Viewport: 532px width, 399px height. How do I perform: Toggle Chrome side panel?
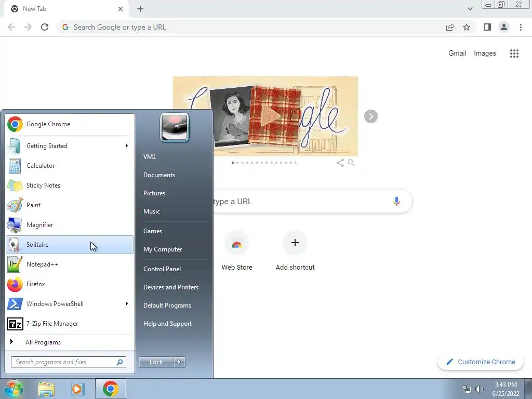tap(487, 27)
